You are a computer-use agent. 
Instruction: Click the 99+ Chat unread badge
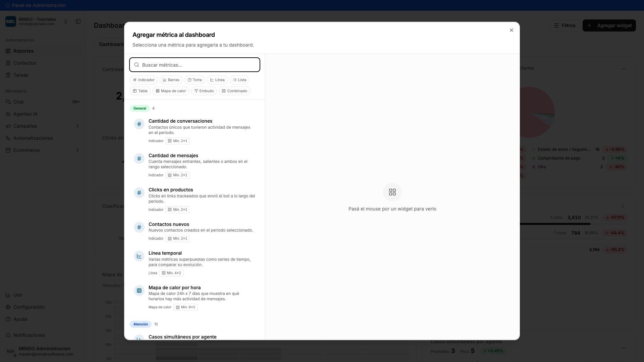[x=76, y=102]
